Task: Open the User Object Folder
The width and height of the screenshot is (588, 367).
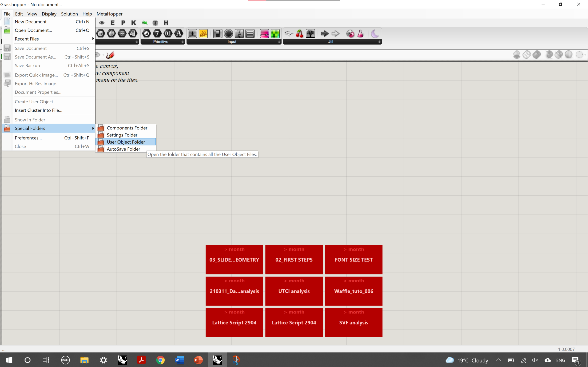Action: coord(126,142)
